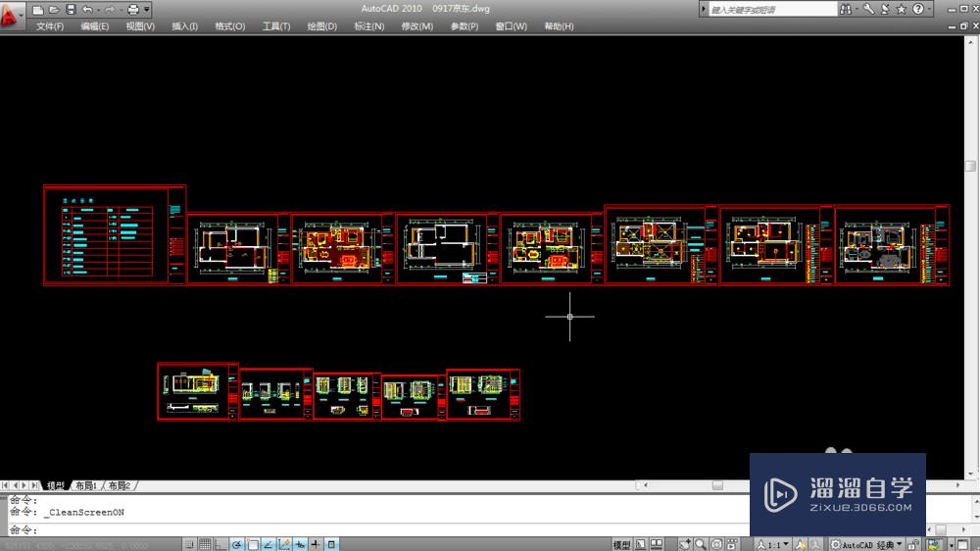Click the toolbar lock padlock icon
The image size is (980, 551).
tap(913, 545)
